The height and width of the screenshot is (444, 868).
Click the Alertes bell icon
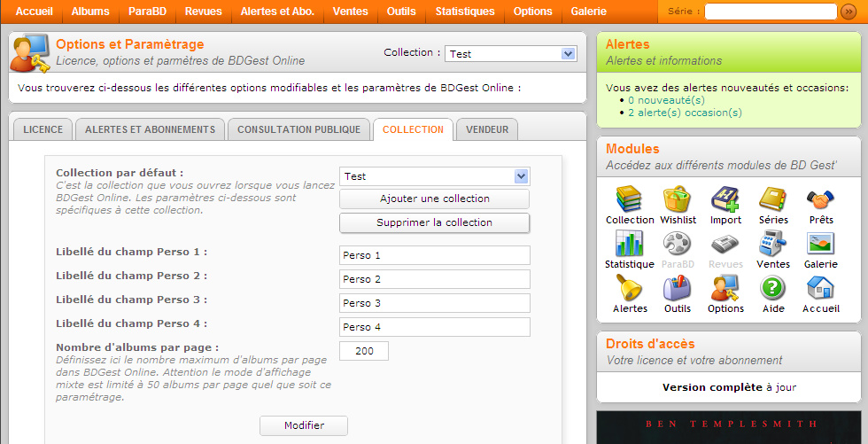629,287
